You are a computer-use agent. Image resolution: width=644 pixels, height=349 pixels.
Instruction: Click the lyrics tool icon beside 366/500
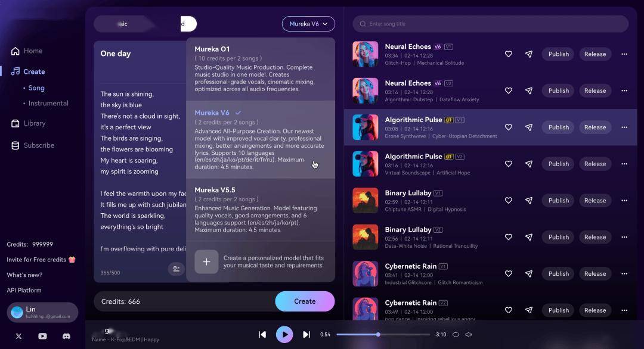[176, 269]
